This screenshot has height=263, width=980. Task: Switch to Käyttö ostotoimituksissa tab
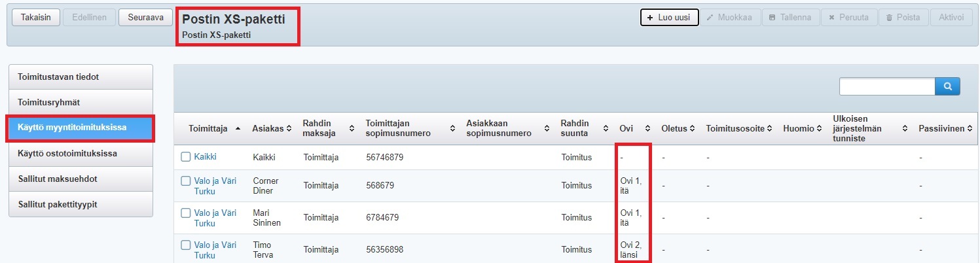[80, 153]
